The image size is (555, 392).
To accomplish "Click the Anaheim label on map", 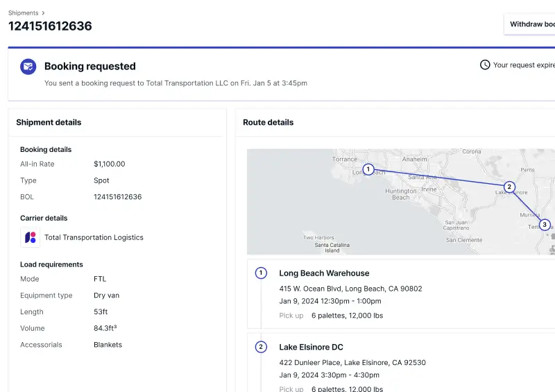I will (x=414, y=160).
